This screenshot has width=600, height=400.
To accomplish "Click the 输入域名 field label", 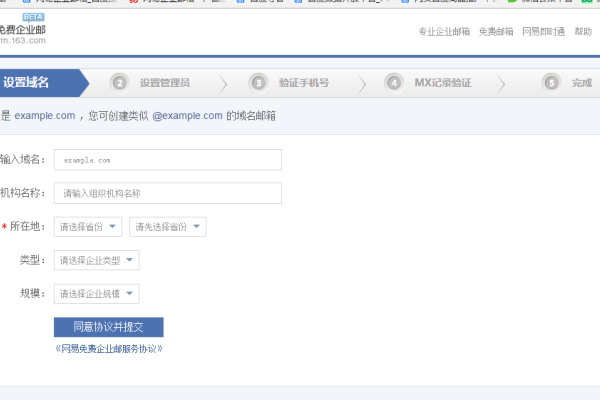I will click(23, 159).
